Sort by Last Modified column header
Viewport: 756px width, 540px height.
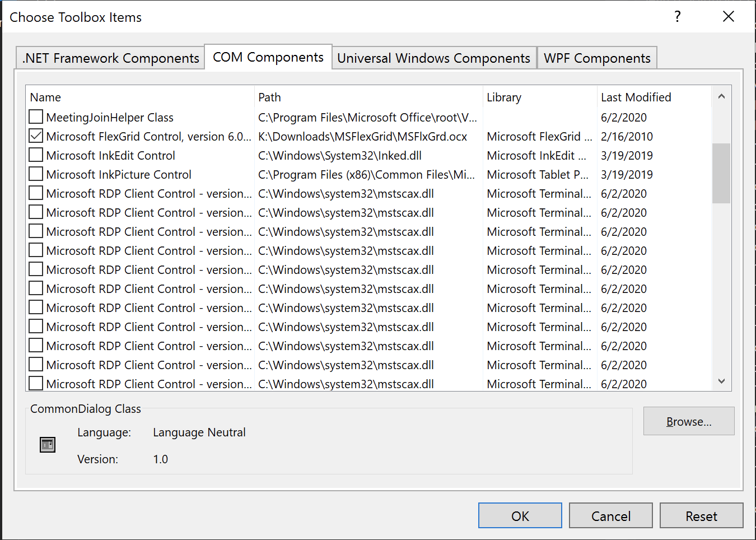[x=654, y=97]
